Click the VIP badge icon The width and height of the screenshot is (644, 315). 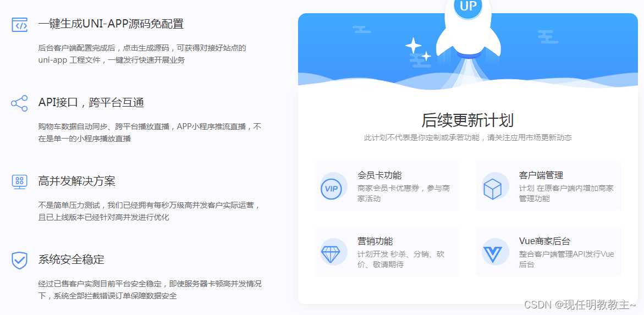tap(331, 189)
